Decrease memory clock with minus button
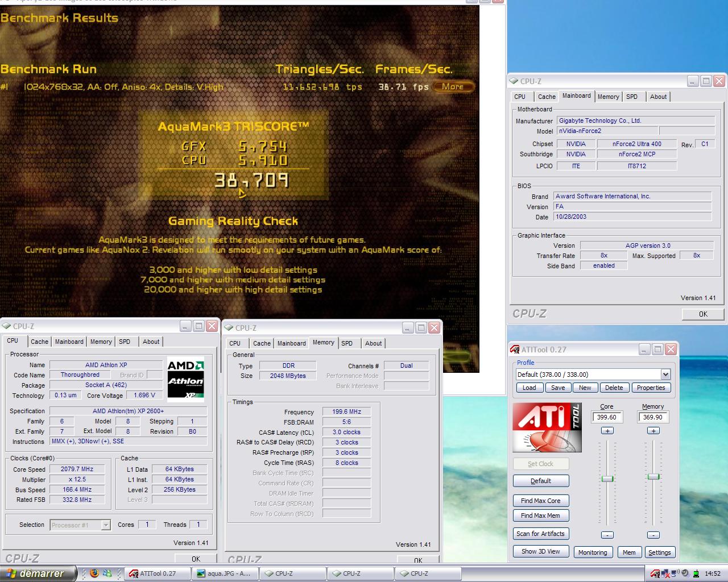 [x=653, y=535]
